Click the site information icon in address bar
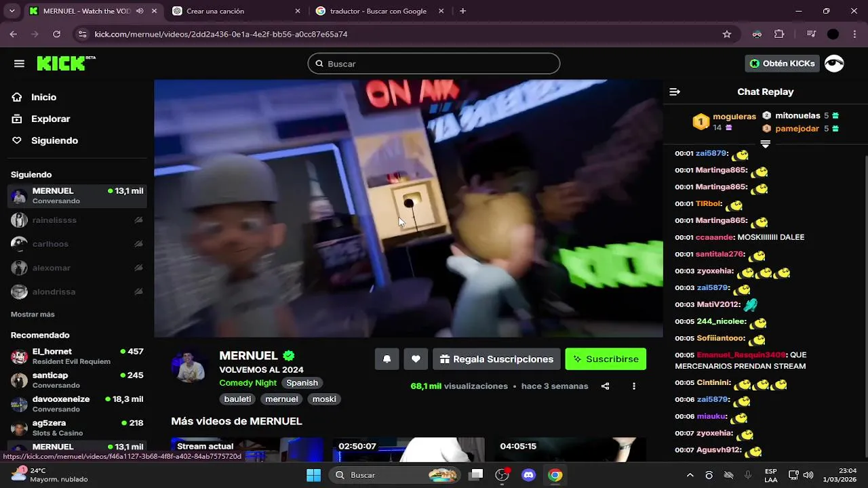The width and height of the screenshot is (868, 488). point(82,34)
